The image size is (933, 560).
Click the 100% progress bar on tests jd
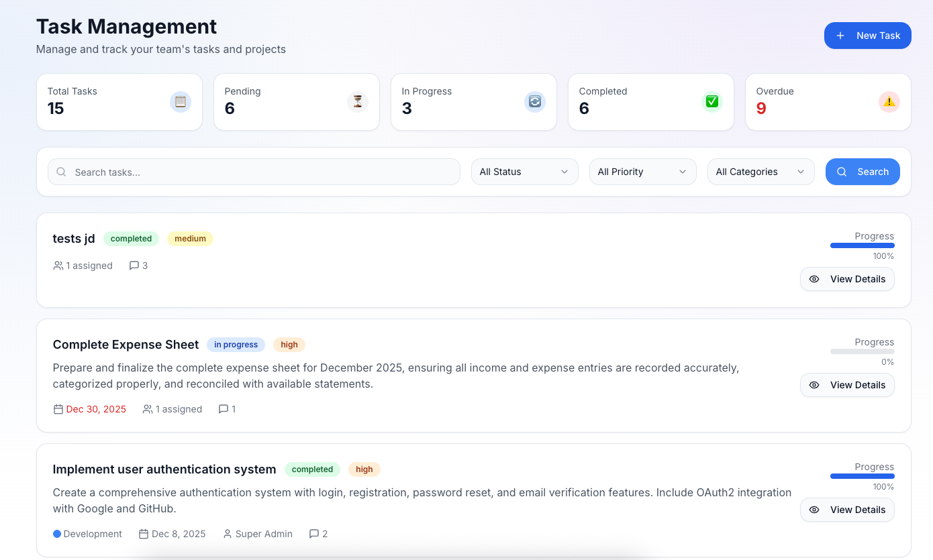point(862,245)
